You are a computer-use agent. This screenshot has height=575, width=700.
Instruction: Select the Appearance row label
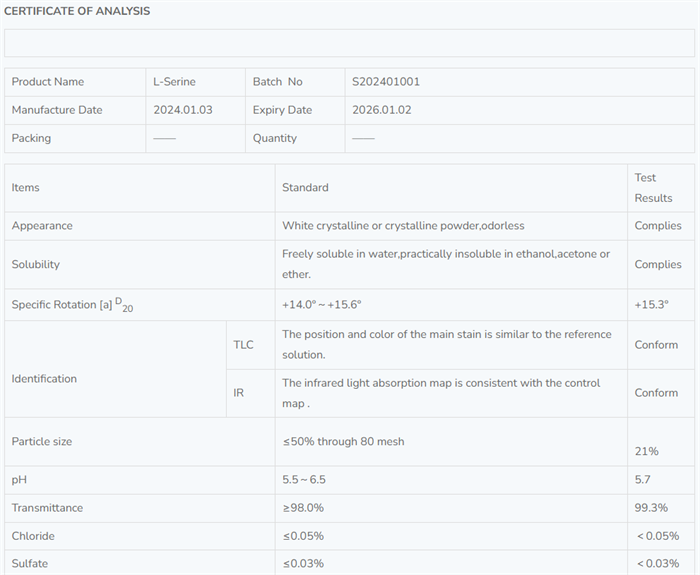[x=42, y=226]
